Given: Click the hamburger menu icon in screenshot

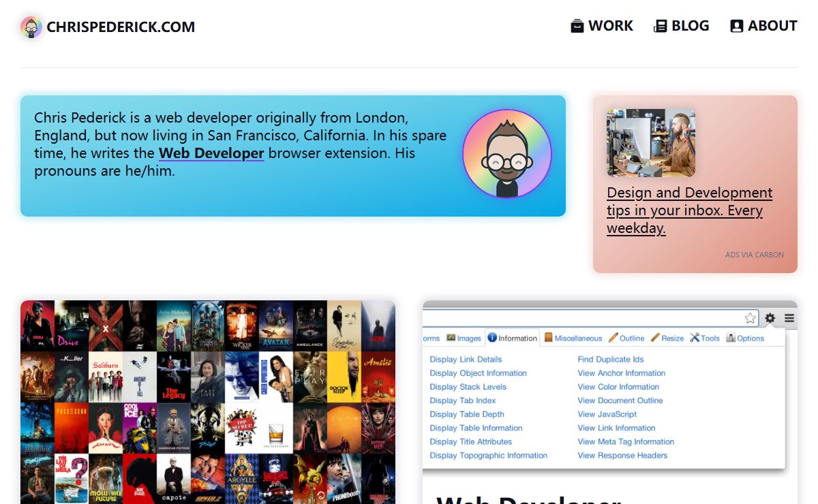Looking at the screenshot, I should pyautogui.click(x=789, y=318).
